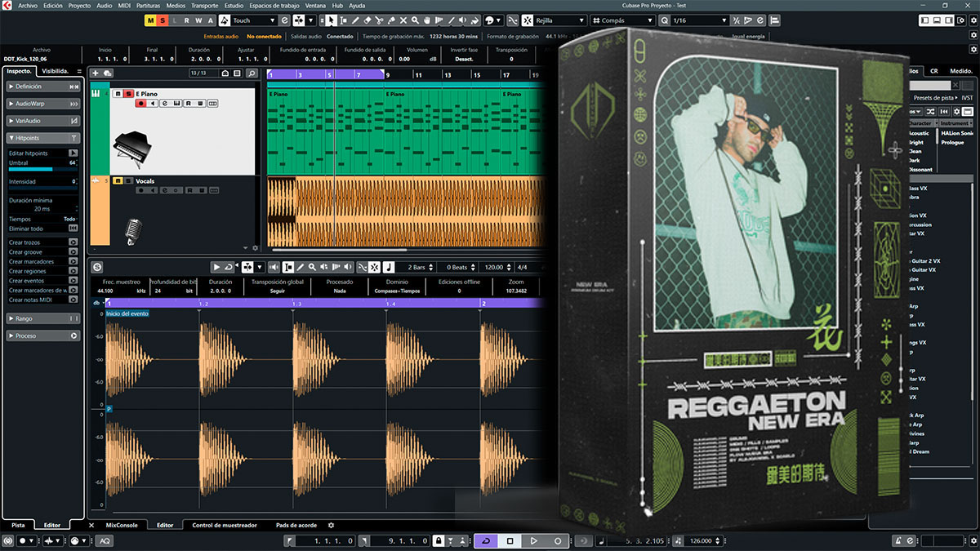Screen dimensions: 980x551
Task: Open the Proyecto menu
Action: [x=79, y=6]
